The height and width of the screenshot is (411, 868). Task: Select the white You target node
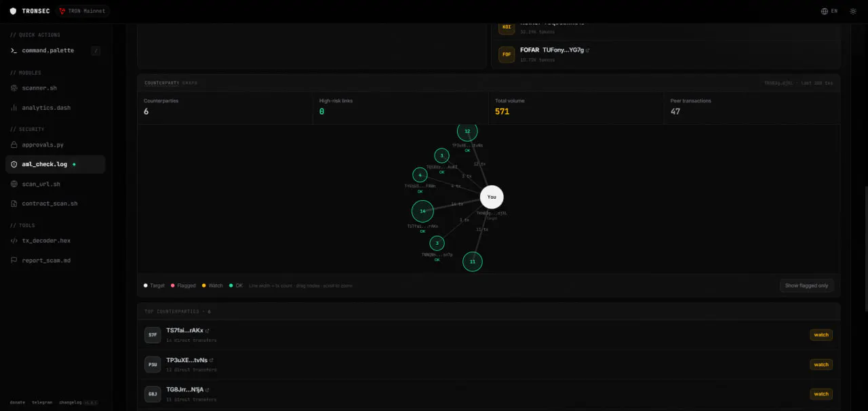(x=492, y=197)
